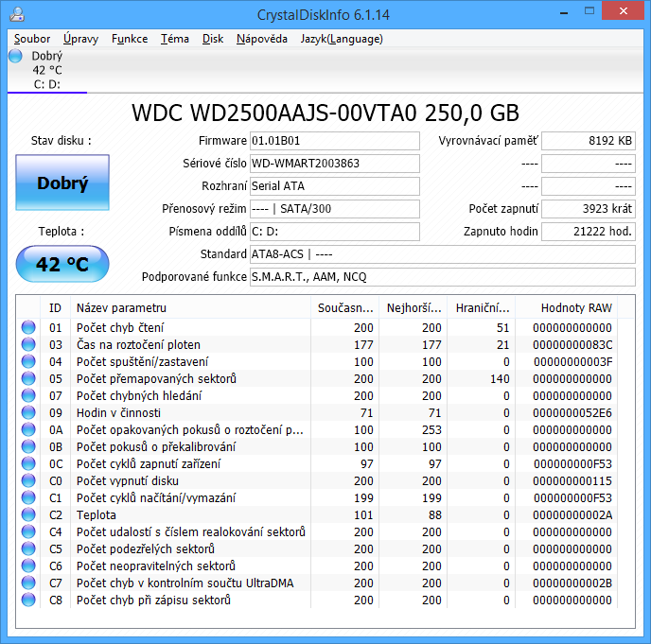
Task: Click the Podporované funkce field
Action: click(443, 277)
